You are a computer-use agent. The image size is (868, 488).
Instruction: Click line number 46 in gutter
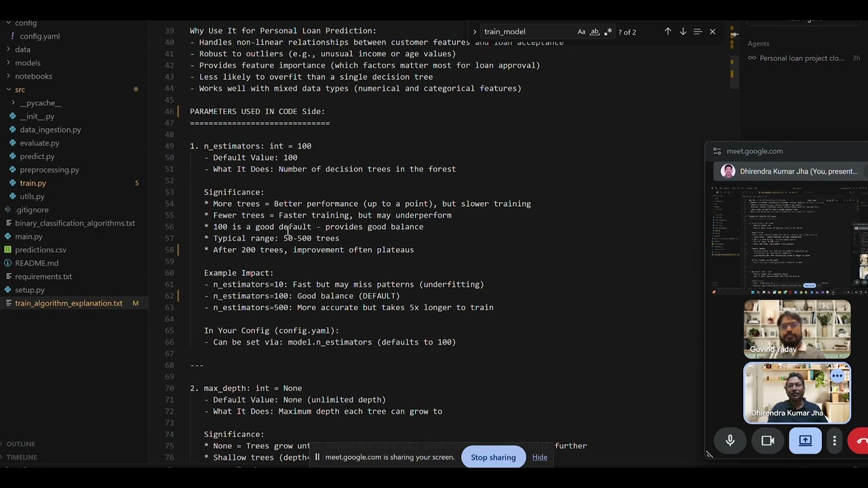point(170,111)
